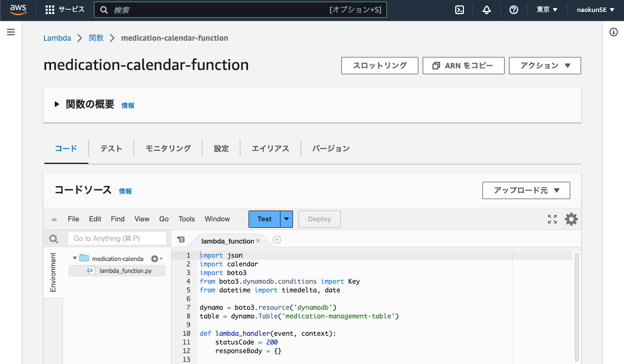The width and height of the screenshot is (624, 364).
Task: Select the lambda_function.py file icon
Action: [91, 271]
